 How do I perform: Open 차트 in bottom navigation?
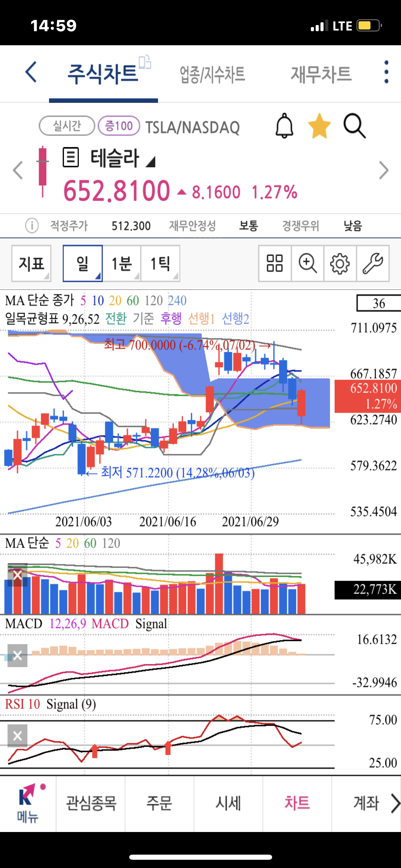tap(297, 803)
